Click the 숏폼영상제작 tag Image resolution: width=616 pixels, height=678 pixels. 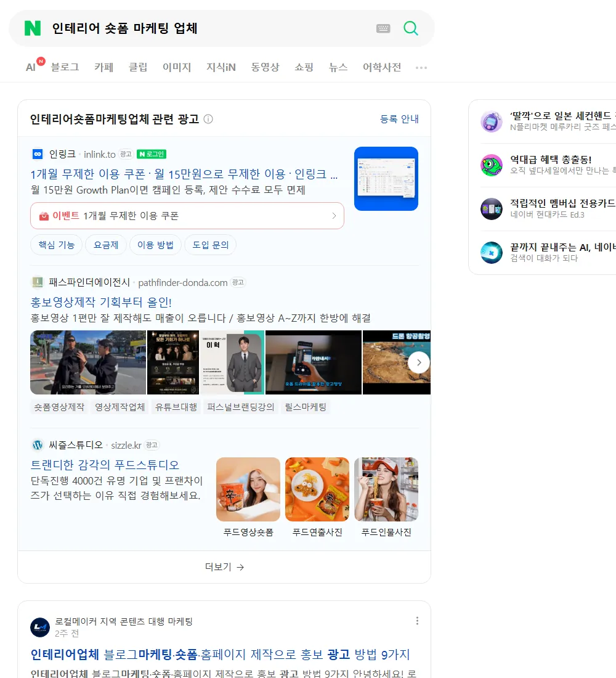[59, 407]
